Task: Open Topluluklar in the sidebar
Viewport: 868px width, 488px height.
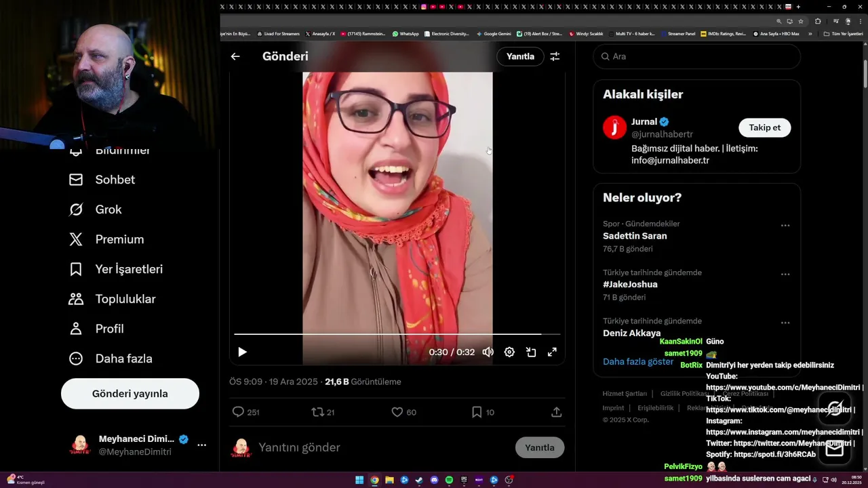Action: [113, 299]
